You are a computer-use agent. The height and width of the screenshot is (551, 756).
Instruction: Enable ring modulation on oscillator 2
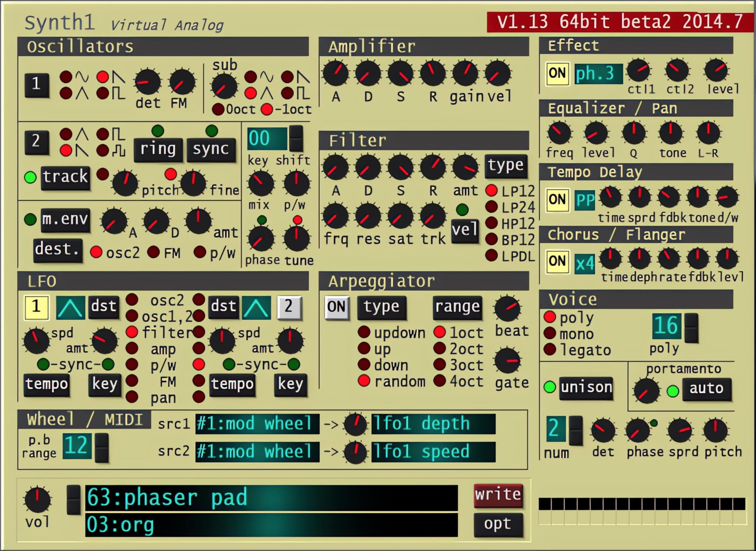coord(158,149)
